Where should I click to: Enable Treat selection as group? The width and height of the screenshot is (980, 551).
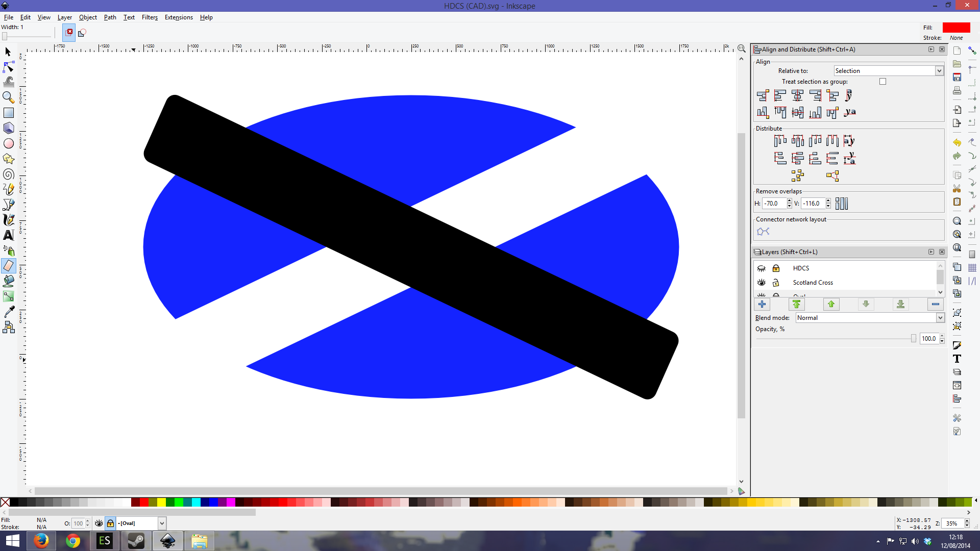tap(883, 81)
